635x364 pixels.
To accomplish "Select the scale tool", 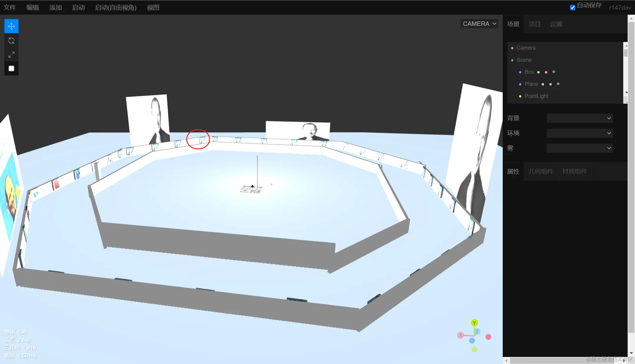I will pos(11,55).
